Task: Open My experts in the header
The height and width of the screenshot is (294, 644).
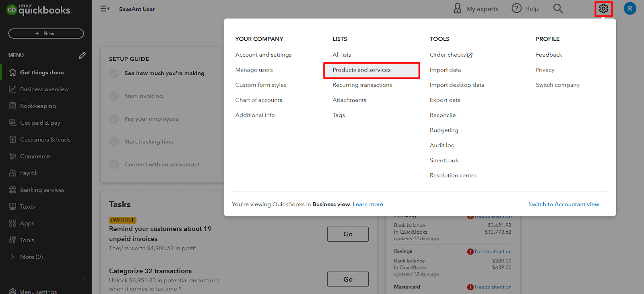Action: coord(476,8)
